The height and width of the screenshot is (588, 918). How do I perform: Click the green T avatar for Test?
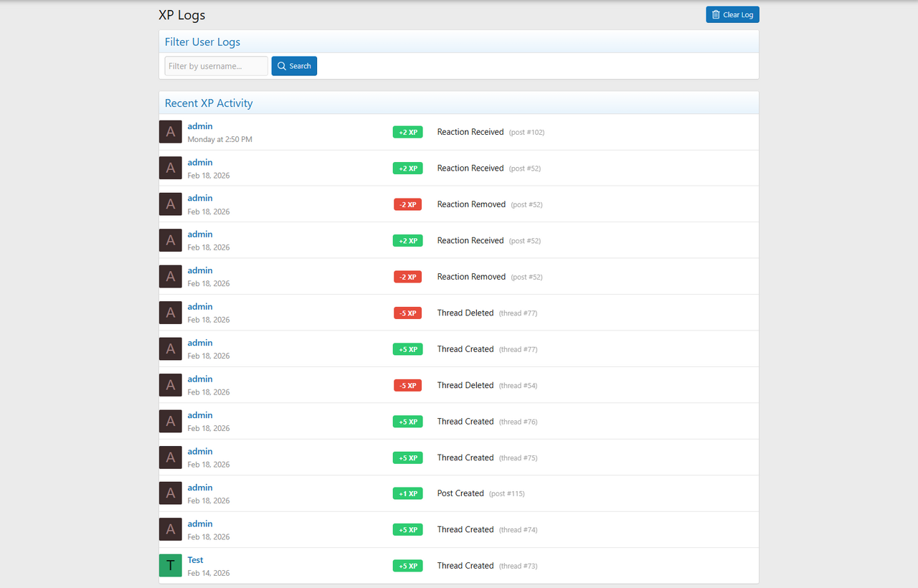point(170,566)
